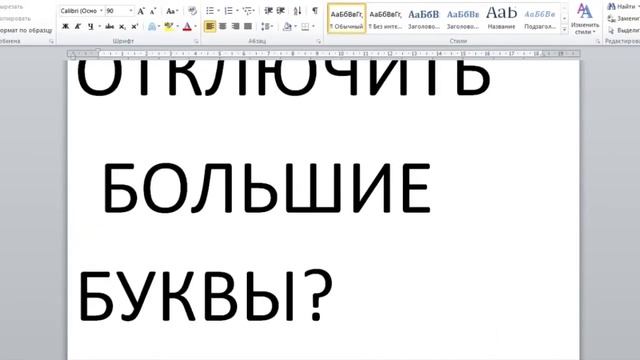Image resolution: width=640 pixels, height=360 pixels.
Task: Open bullets library dropdown arrow
Action: [218, 11]
